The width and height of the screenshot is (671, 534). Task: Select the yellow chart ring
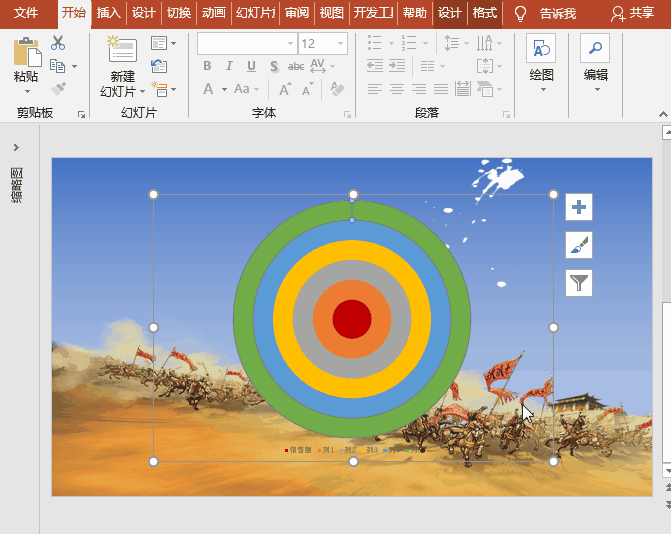[x=283, y=319]
